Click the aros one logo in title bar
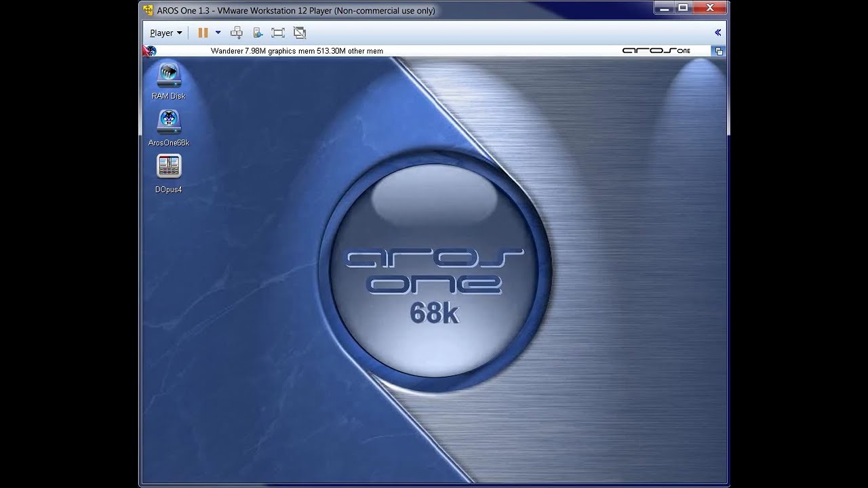 tap(656, 51)
